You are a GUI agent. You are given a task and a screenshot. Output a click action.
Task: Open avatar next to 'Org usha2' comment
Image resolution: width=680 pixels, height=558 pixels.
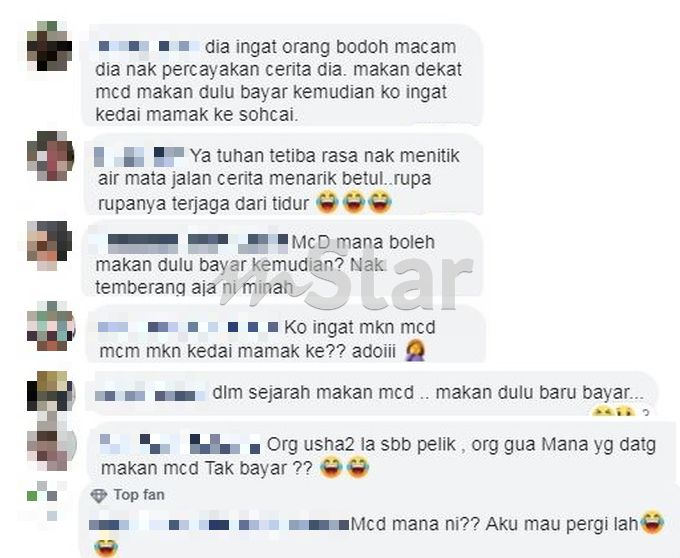point(52,445)
